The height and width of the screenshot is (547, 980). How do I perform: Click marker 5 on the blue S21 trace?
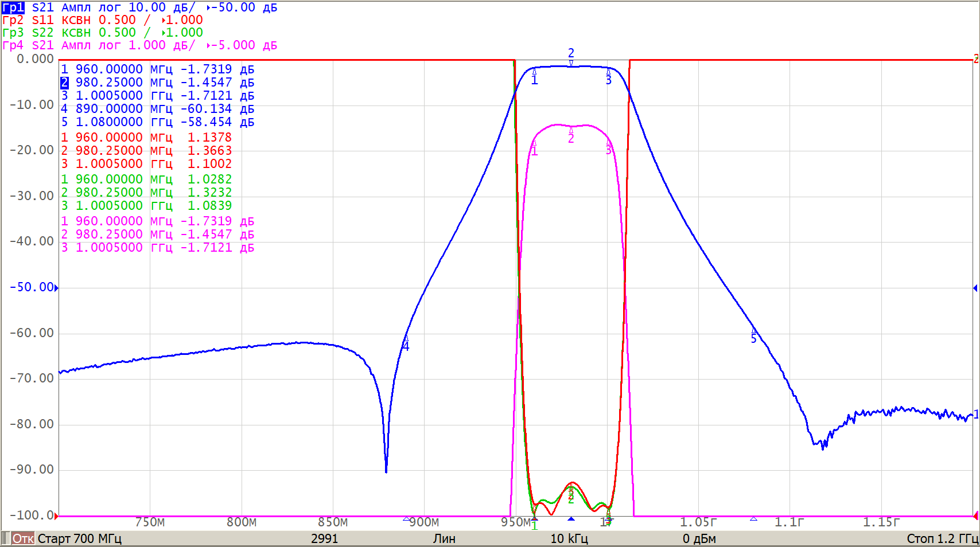click(x=753, y=337)
